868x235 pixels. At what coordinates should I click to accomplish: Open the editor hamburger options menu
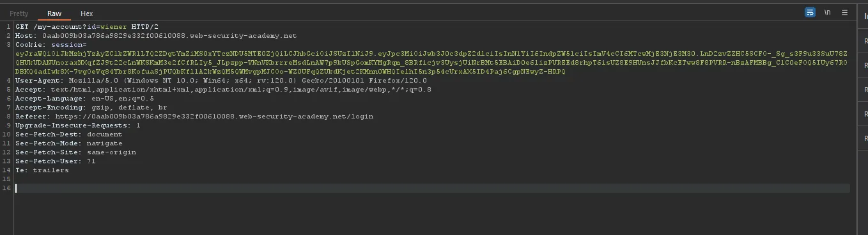coord(844,12)
